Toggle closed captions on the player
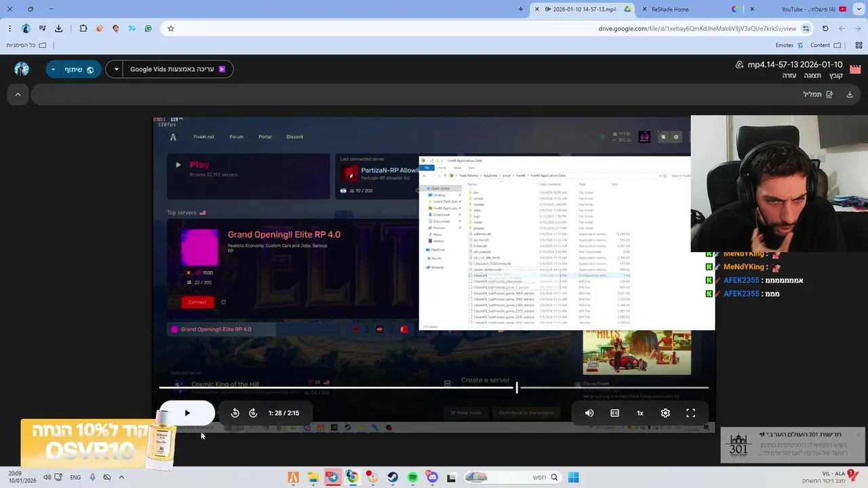Screen dimensions: 868x488 [x=614, y=413]
